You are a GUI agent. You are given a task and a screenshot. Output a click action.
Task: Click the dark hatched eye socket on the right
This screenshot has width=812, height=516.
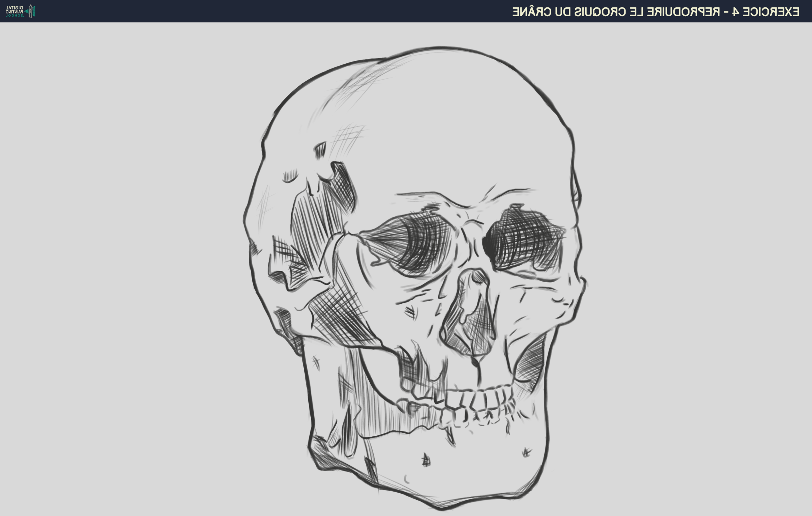[x=524, y=237]
